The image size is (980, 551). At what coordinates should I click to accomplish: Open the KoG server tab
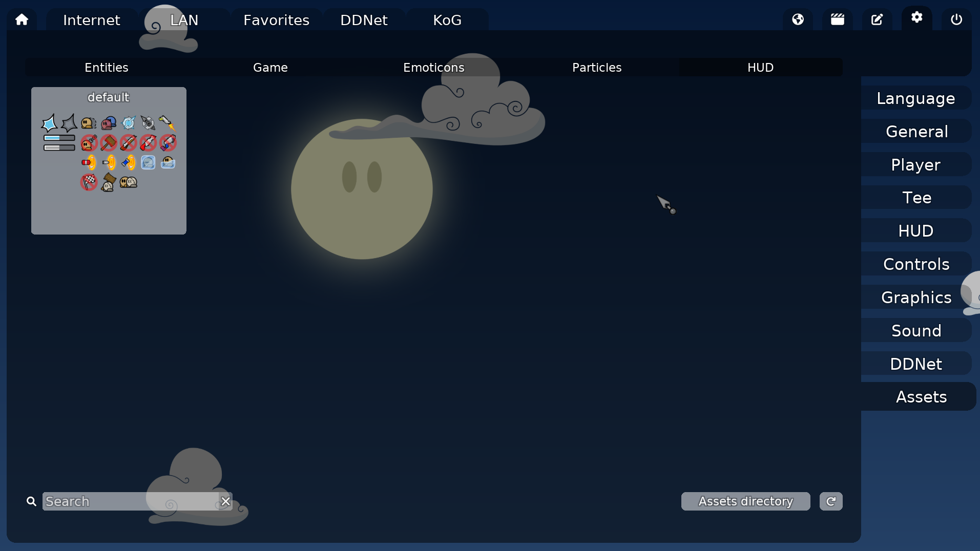tap(447, 19)
